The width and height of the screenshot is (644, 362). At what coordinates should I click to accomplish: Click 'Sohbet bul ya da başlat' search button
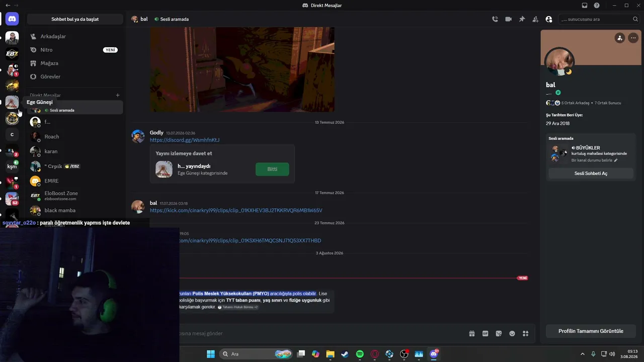tap(75, 19)
